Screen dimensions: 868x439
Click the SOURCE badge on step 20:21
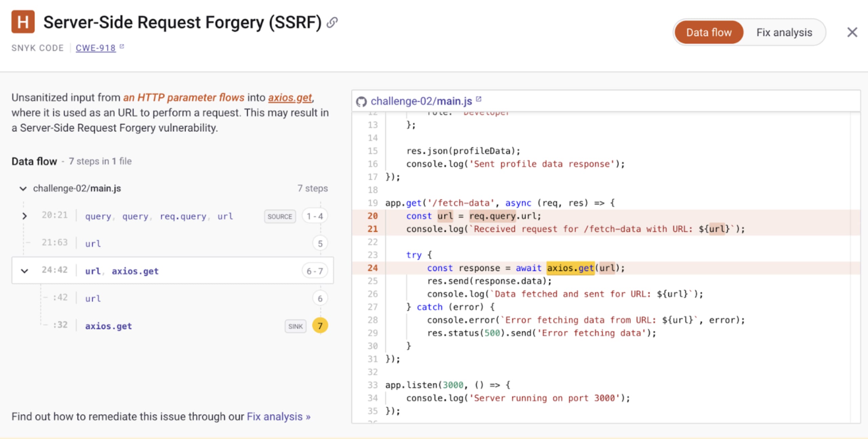pos(280,216)
